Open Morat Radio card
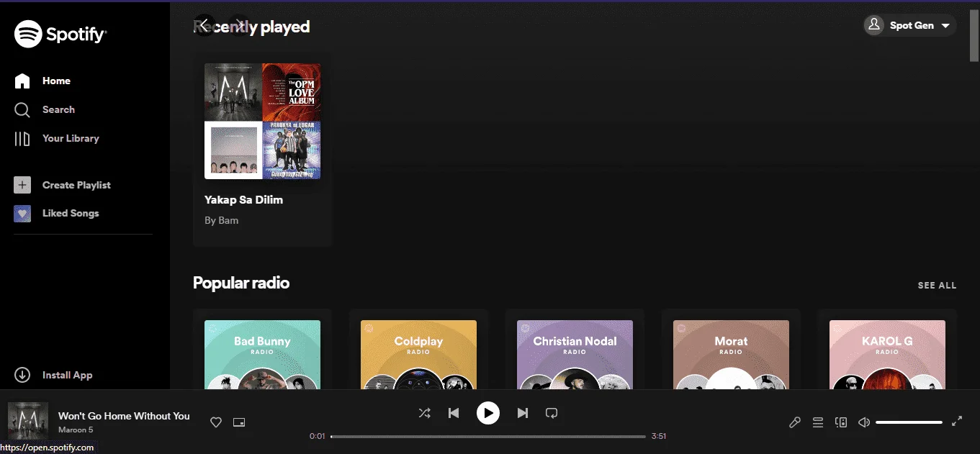 pyautogui.click(x=731, y=350)
